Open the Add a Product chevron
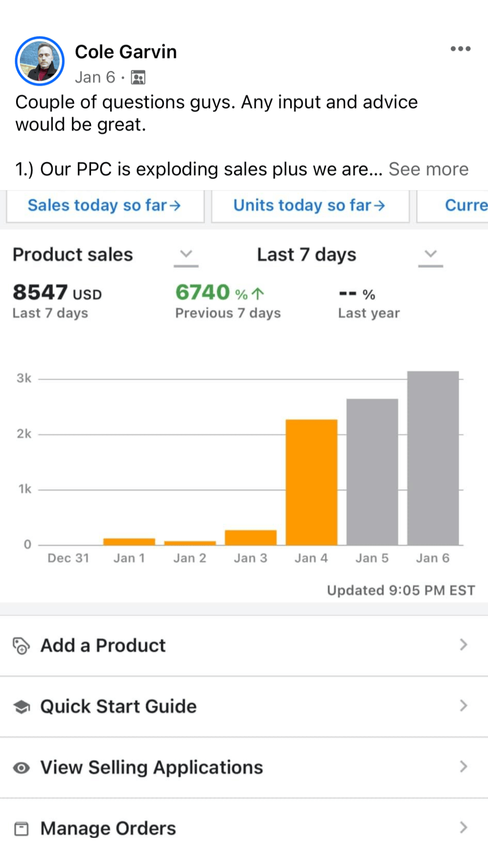 click(463, 645)
